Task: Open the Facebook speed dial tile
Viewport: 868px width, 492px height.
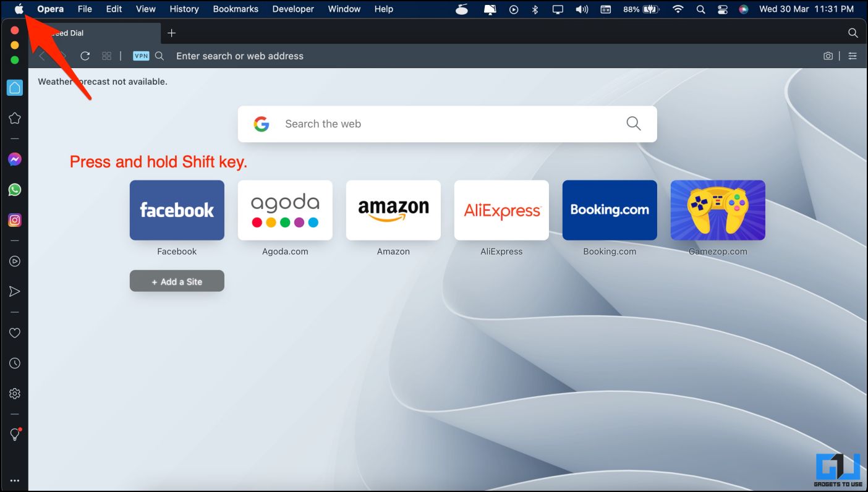Action: [177, 210]
